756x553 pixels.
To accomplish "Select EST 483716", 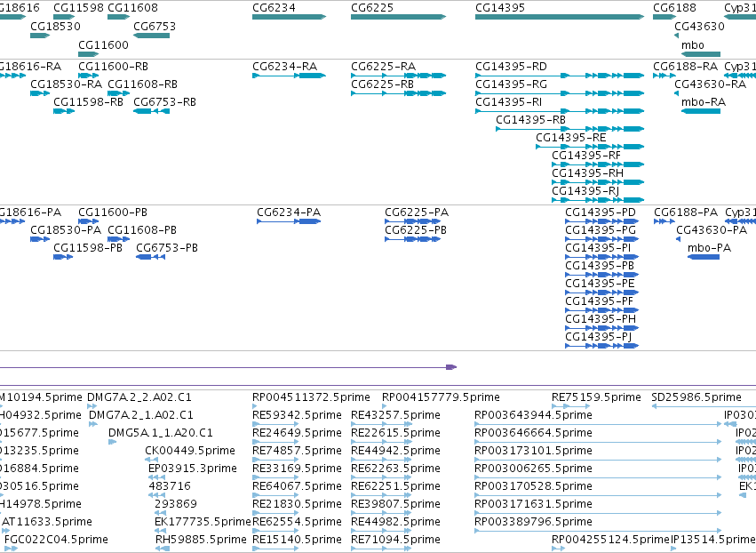I will tap(170, 486).
